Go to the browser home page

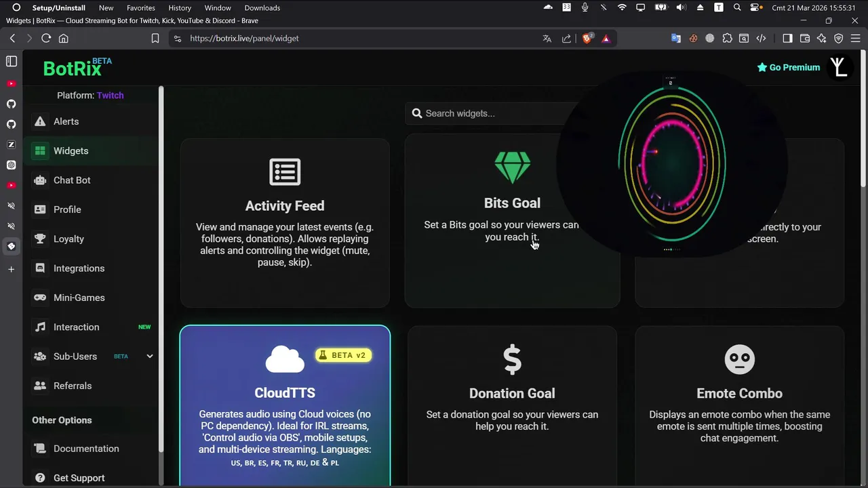pos(64,39)
